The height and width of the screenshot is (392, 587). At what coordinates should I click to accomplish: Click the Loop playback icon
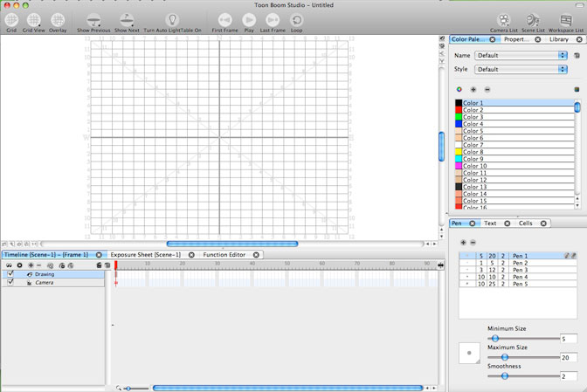[297, 19]
